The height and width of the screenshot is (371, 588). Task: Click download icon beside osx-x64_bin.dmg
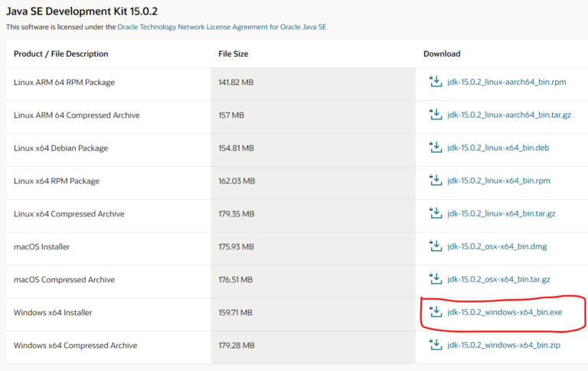[x=436, y=246]
